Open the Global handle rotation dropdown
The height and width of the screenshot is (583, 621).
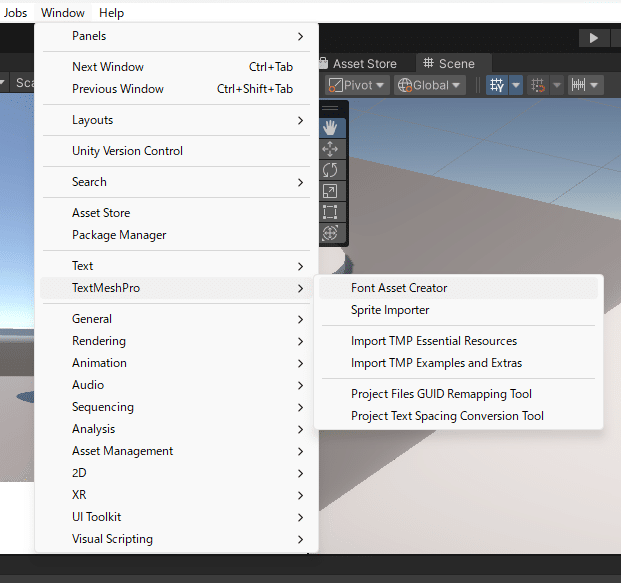(429, 85)
